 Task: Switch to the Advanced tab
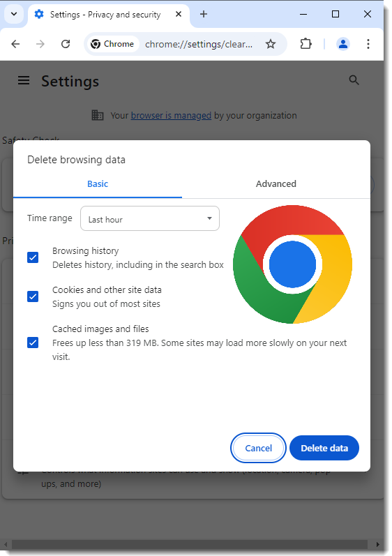click(x=276, y=184)
